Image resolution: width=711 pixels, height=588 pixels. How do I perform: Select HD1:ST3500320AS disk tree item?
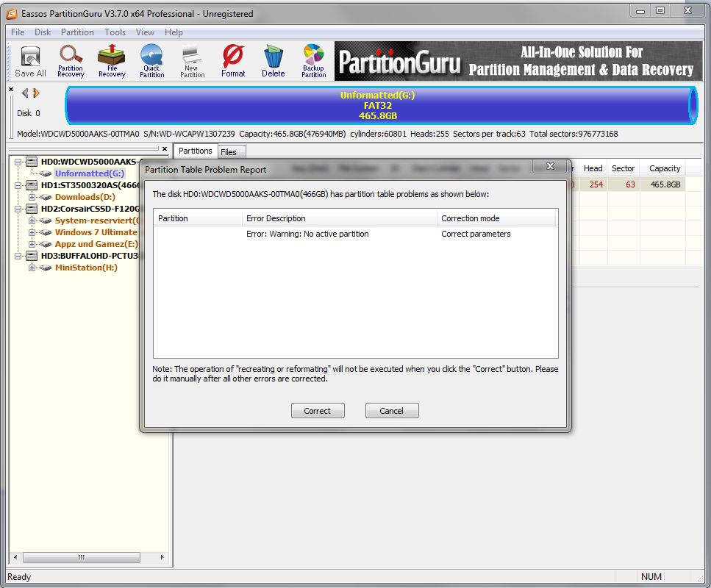click(90, 185)
